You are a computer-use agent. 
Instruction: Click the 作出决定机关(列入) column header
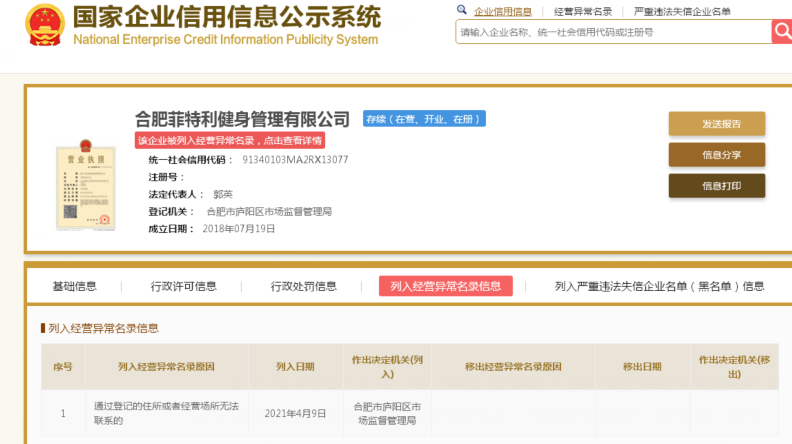[x=387, y=367]
